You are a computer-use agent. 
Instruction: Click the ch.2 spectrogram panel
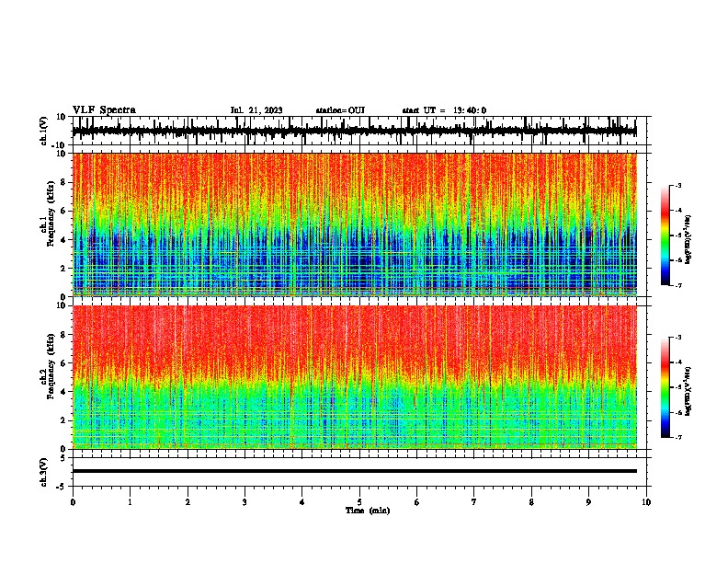tap(355, 377)
